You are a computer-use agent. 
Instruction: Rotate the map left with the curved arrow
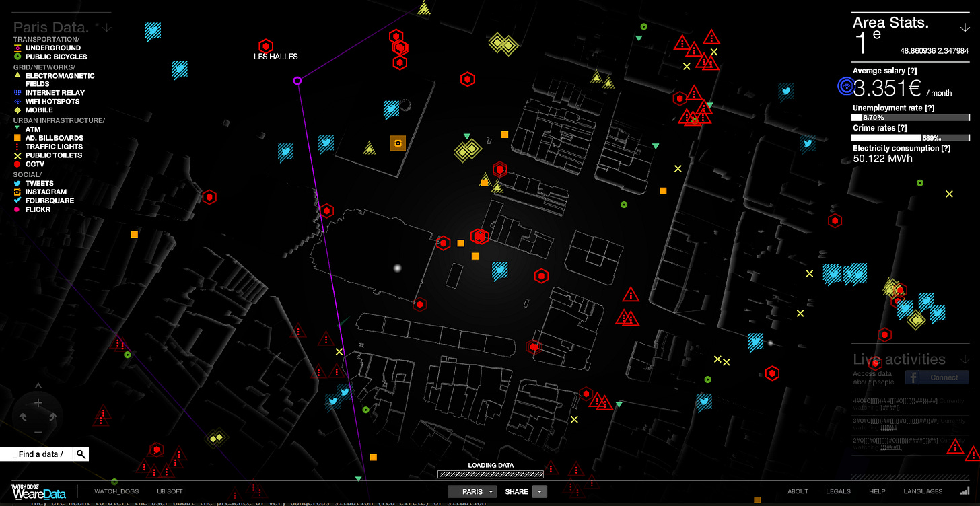[x=23, y=417]
